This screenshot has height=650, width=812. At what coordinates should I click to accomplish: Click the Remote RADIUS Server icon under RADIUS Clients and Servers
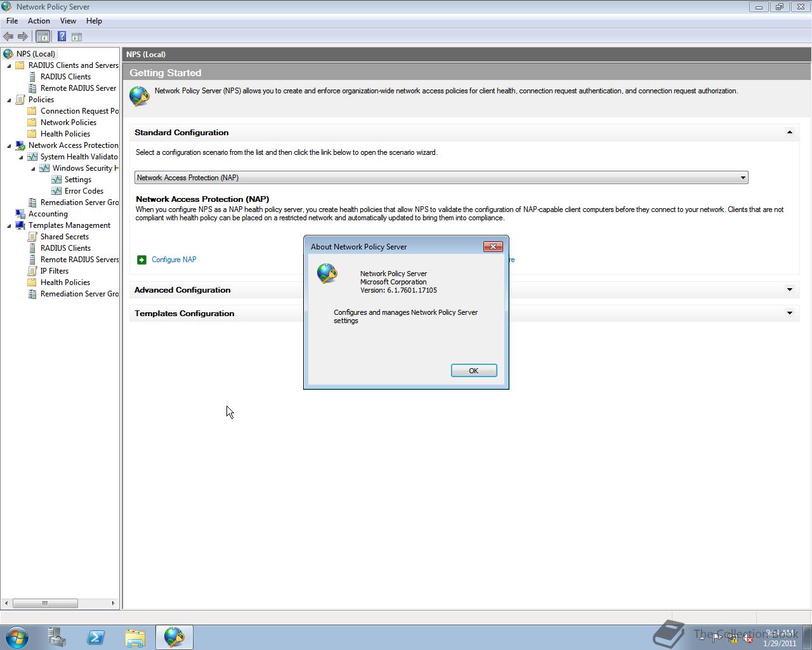(x=32, y=88)
